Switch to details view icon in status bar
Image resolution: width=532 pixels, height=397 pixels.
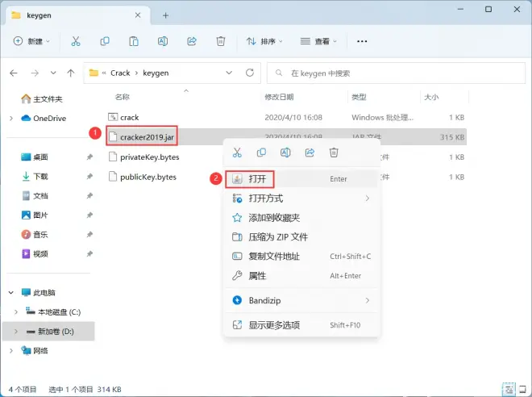509,389
